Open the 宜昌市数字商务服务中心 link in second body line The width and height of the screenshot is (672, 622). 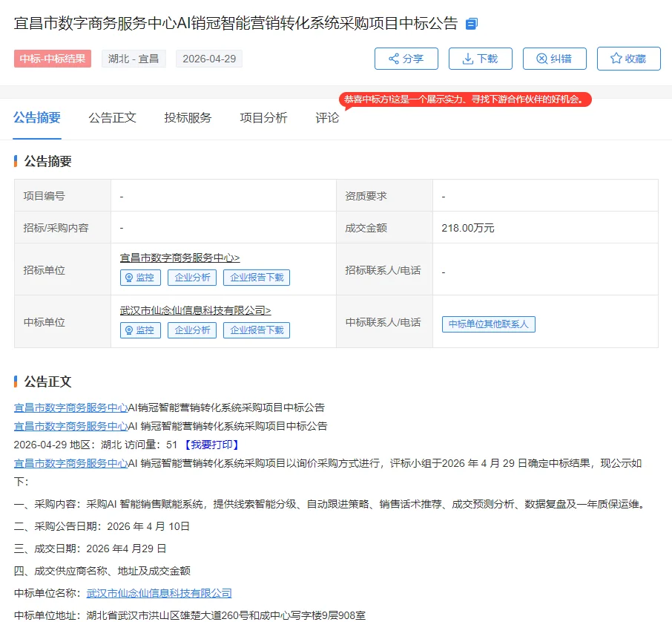pos(70,426)
